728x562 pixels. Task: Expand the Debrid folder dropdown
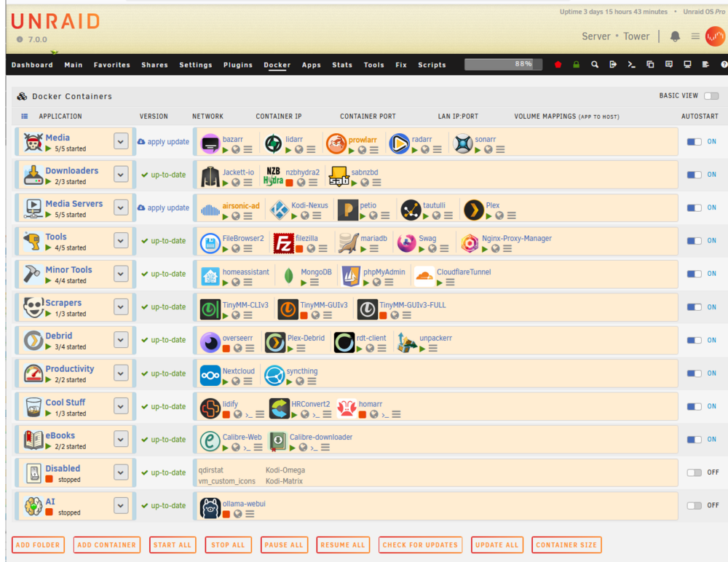[121, 340]
